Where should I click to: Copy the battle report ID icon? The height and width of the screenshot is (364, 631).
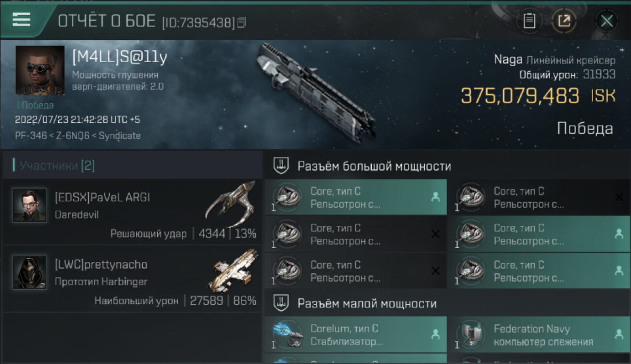tap(241, 22)
